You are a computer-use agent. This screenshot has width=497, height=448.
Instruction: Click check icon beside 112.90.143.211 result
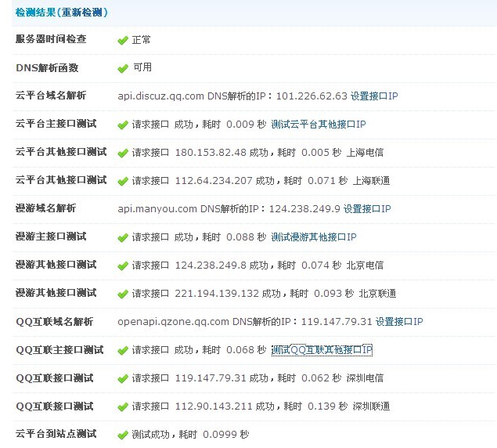123,407
